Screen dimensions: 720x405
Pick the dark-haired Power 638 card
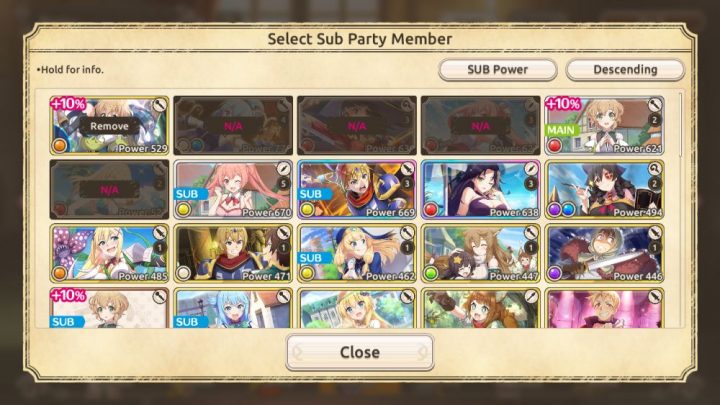(x=480, y=189)
